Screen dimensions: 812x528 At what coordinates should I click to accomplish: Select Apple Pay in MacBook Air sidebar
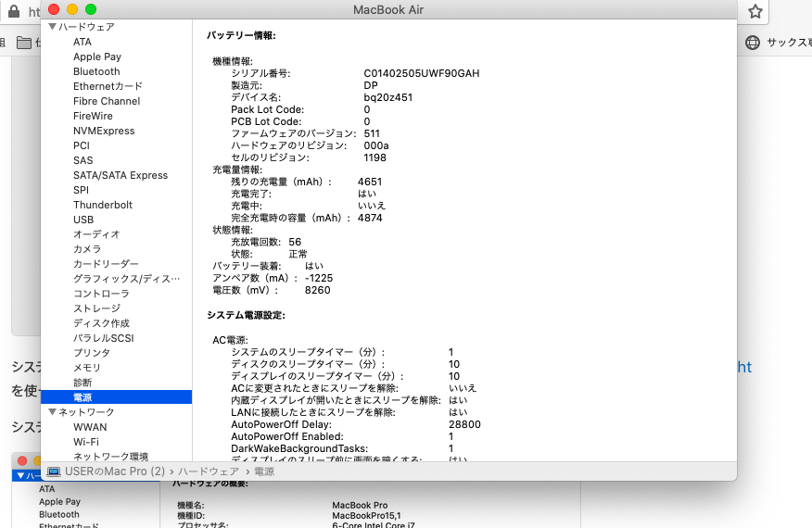click(97, 57)
